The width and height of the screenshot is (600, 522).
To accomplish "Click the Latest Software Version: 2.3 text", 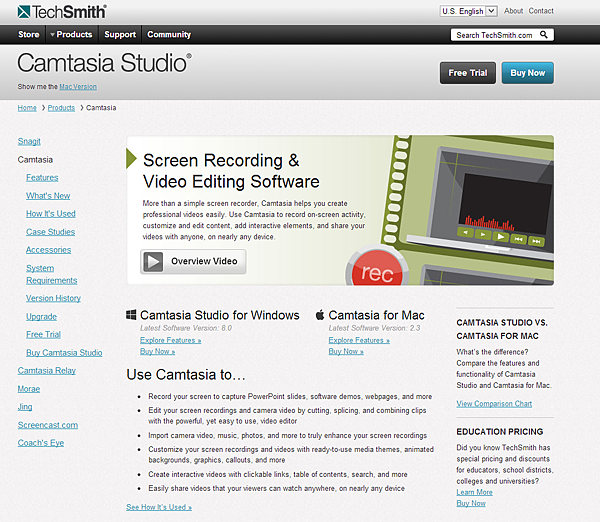I will pyautogui.click(x=374, y=328).
